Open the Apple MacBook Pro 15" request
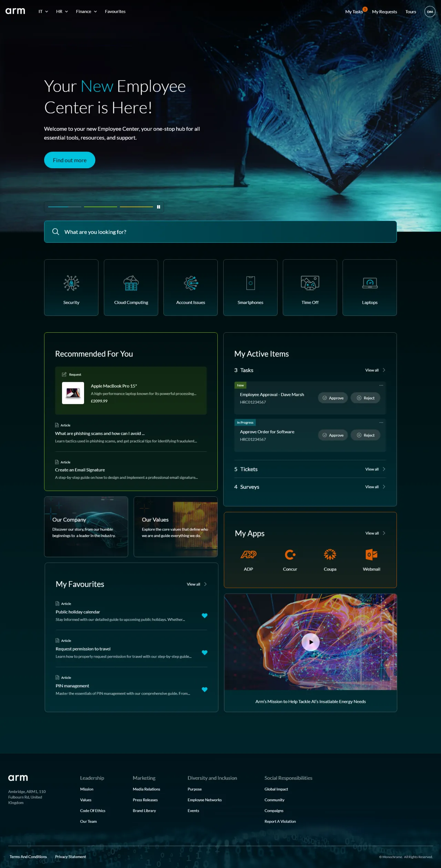441x868 pixels. [x=131, y=391]
